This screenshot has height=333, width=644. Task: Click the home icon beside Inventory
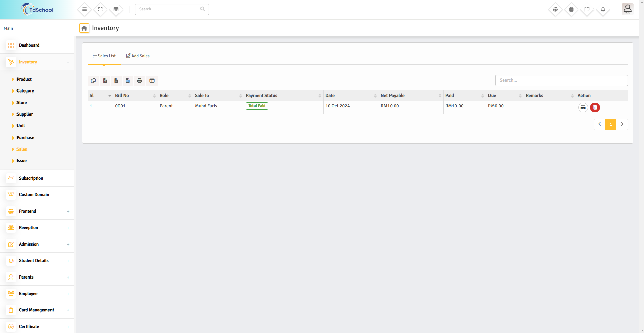[84, 28]
